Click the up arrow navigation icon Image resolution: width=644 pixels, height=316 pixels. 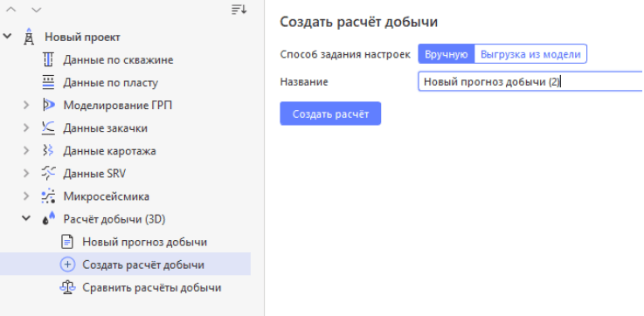[11, 10]
